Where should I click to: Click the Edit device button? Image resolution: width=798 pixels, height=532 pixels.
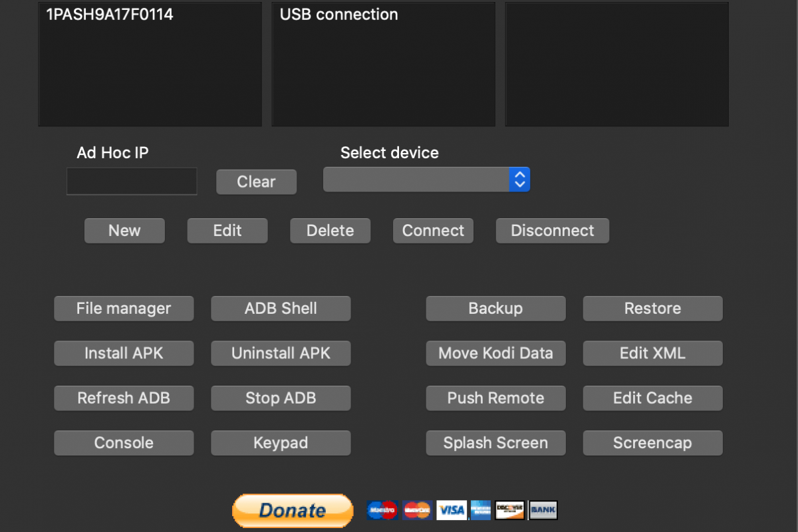227,231
